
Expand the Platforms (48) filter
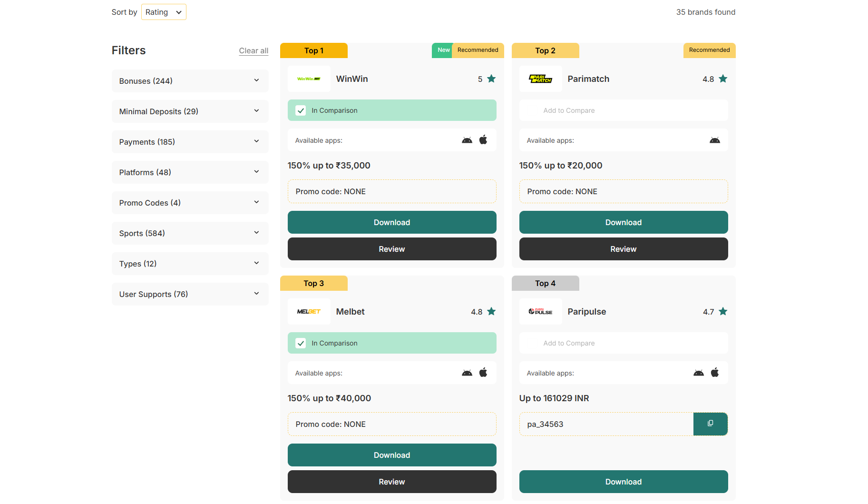point(190,172)
